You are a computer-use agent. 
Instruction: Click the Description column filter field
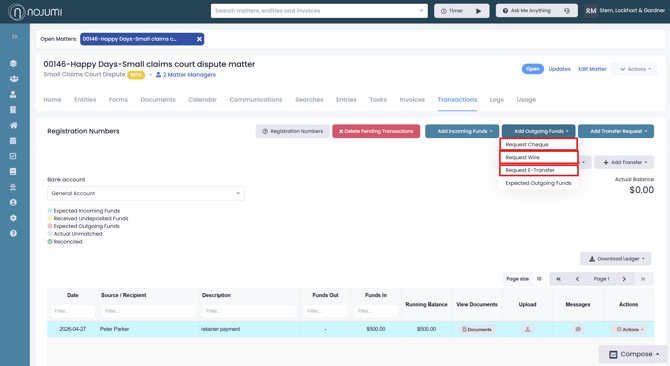click(x=250, y=311)
